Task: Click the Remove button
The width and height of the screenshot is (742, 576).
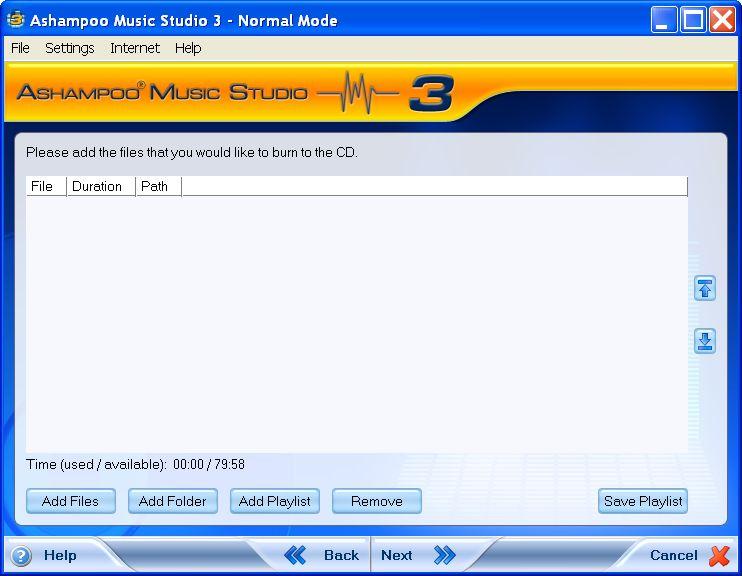Action: point(377,501)
